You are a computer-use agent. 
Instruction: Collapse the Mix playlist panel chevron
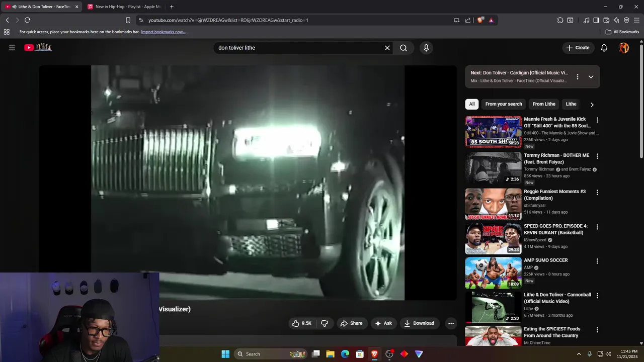591,77
